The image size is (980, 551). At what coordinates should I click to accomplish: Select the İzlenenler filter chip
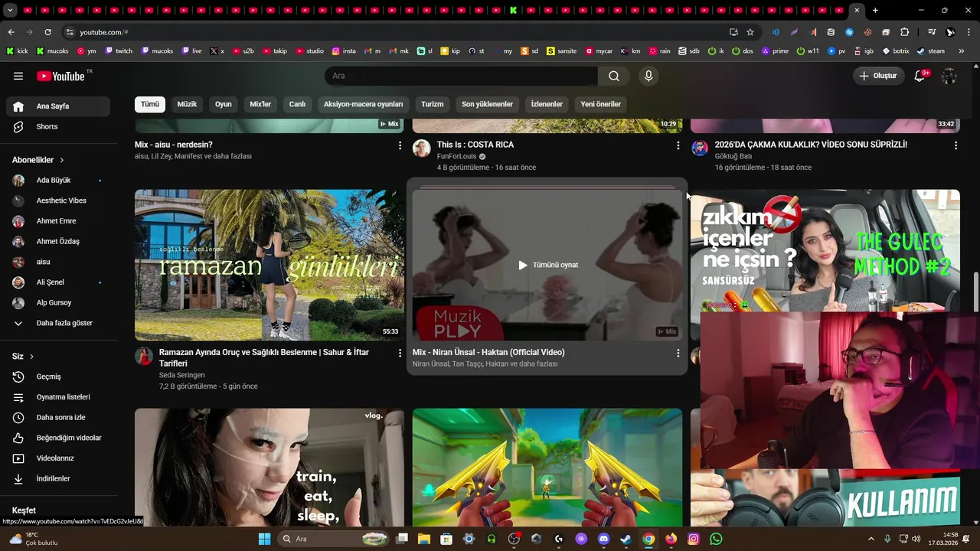point(547,104)
